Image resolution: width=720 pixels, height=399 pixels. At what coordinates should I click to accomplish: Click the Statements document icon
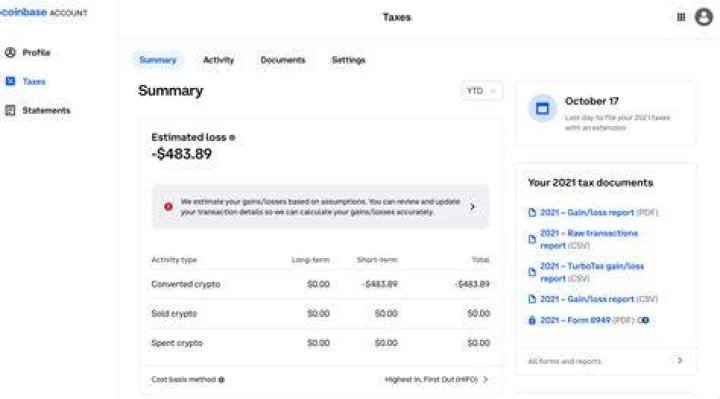click(10, 110)
